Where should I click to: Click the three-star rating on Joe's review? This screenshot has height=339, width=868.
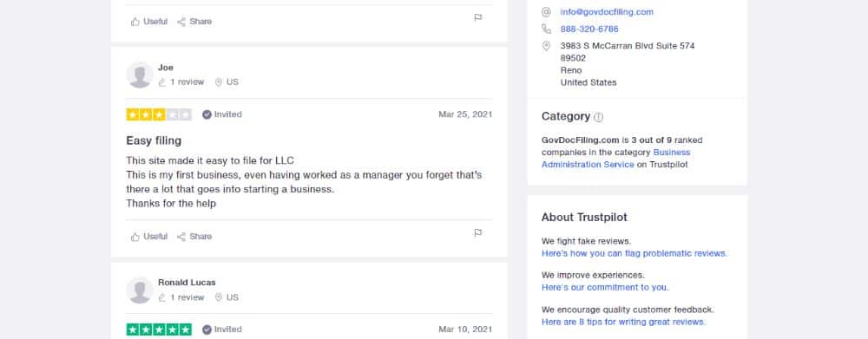coord(159,114)
